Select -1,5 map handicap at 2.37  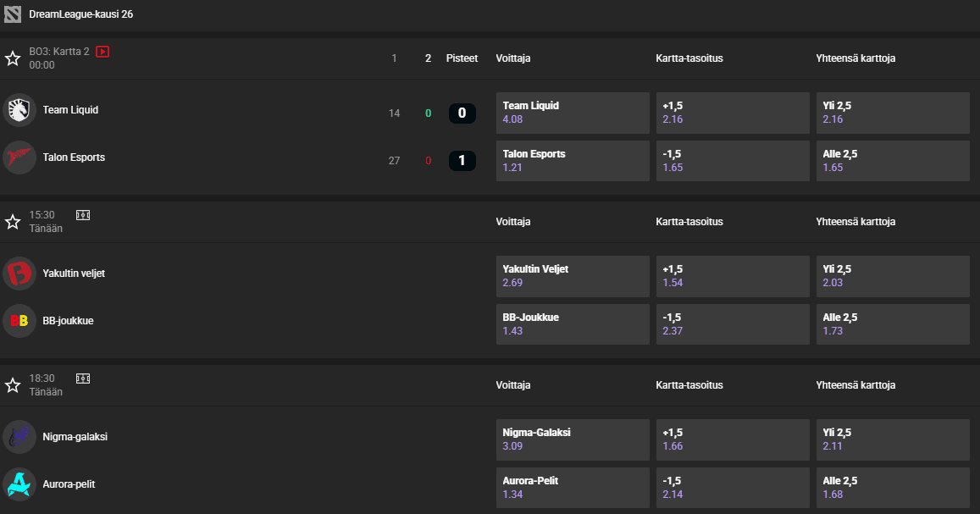pyautogui.click(x=733, y=324)
